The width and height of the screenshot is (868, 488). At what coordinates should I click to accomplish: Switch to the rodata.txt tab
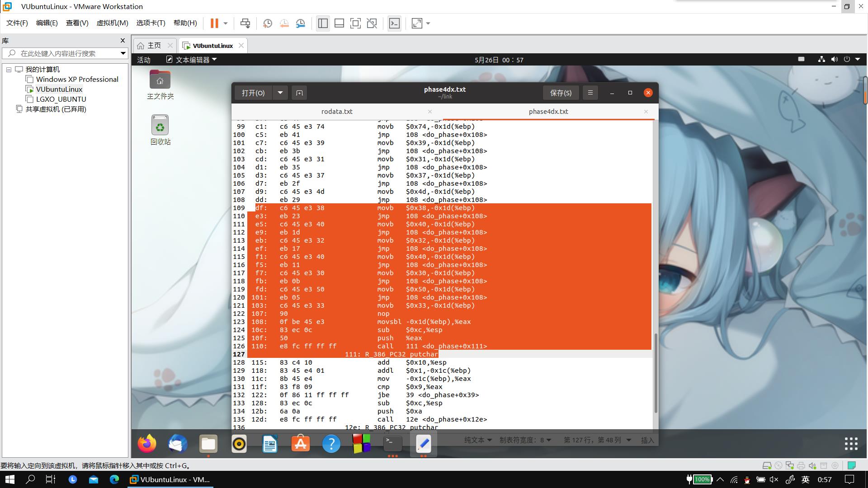tap(337, 112)
